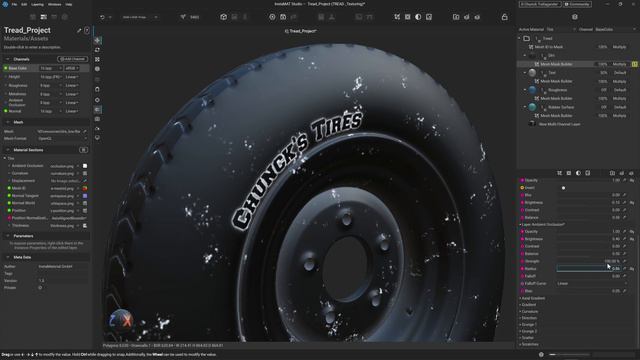The image size is (640, 360).
Task: Click the globe icon in the viewport sidebar
Action: [x=98, y=69]
